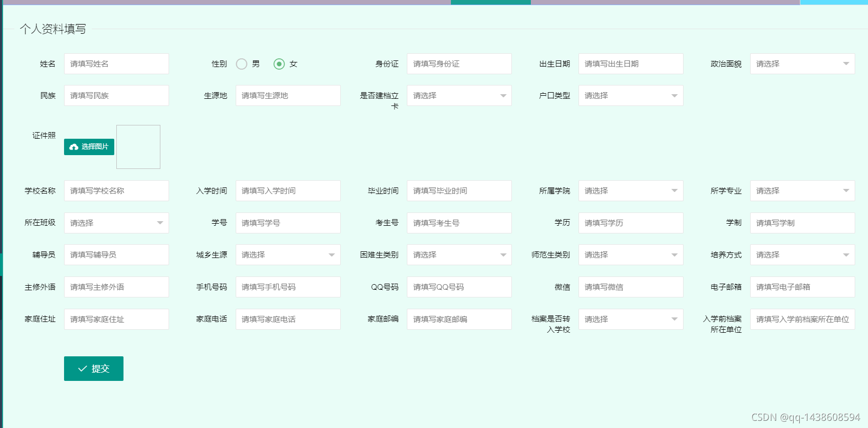
Task: Click the empty 证件照 photo preview box
Action: [138, 147]
